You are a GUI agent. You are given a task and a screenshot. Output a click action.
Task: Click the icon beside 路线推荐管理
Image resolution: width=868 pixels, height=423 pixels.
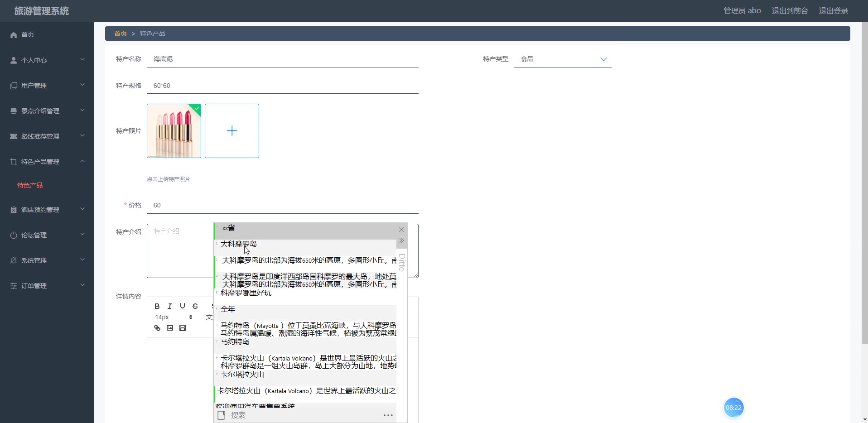[14, 136]
